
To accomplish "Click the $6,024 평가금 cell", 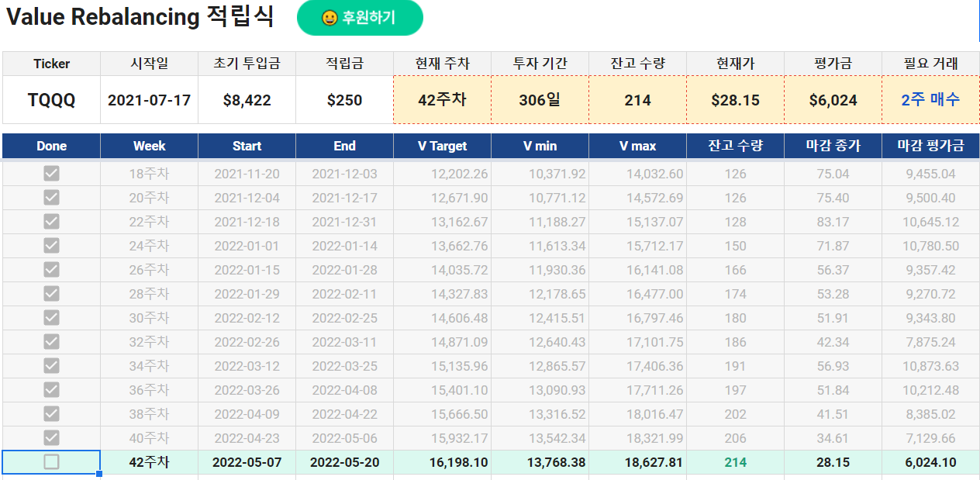I will (x=833, y=99).
